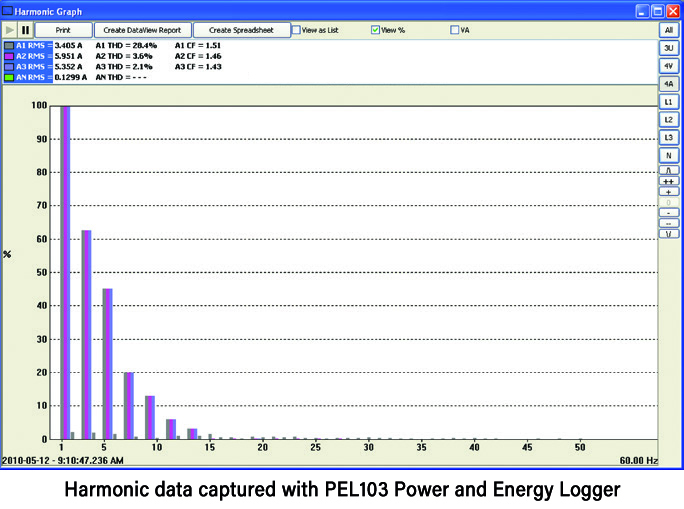Minimize the Harmonic Graph window
684x509 pixels.
pyautogui.click(x=643, y=11)
